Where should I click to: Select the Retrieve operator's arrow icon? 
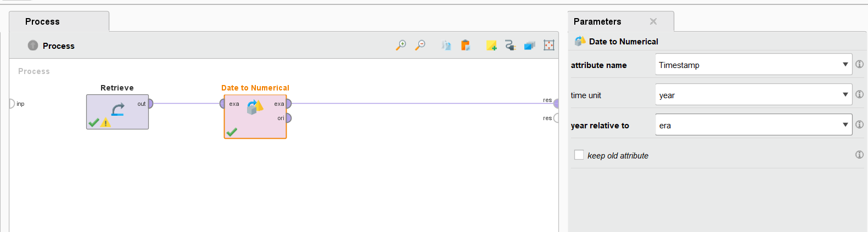117,110
